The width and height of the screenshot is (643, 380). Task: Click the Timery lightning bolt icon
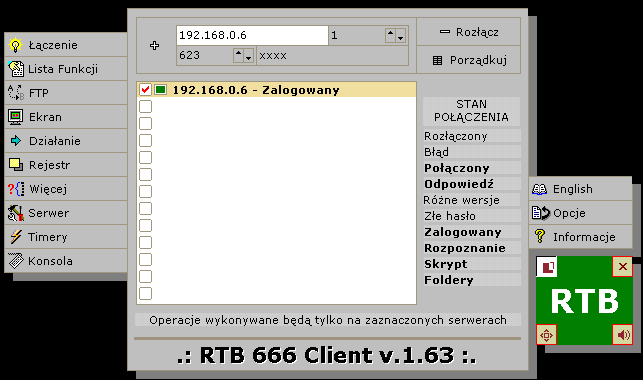pos(16,237)
